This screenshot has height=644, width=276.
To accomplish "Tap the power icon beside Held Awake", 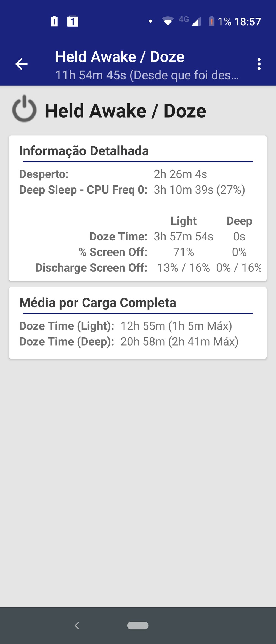I will 24,109.
